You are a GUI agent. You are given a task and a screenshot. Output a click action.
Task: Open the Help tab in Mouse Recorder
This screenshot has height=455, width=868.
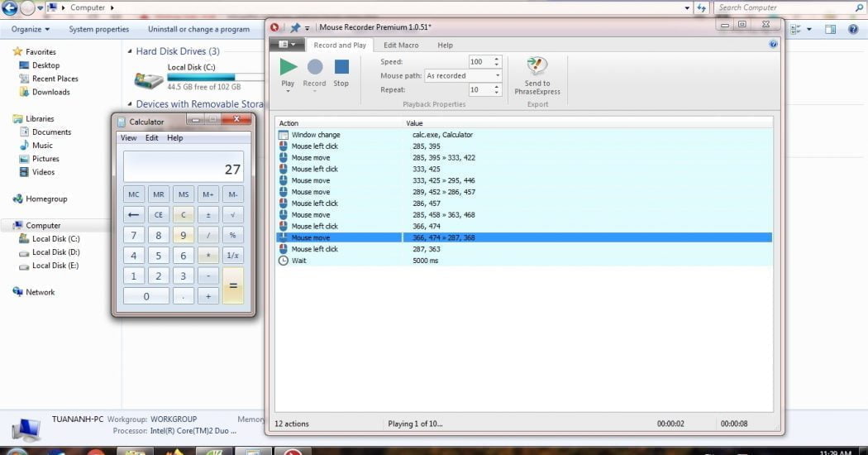pos(445,45)
